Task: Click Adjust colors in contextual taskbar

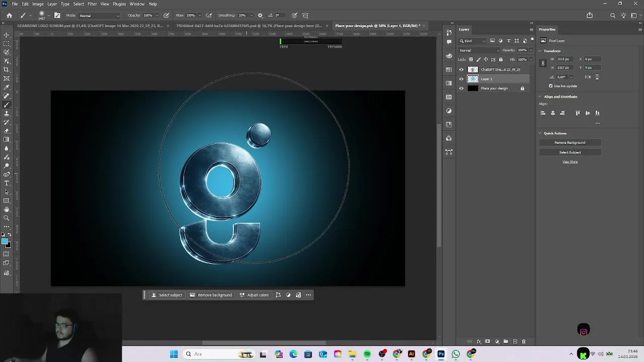Action: coord(255,295)
